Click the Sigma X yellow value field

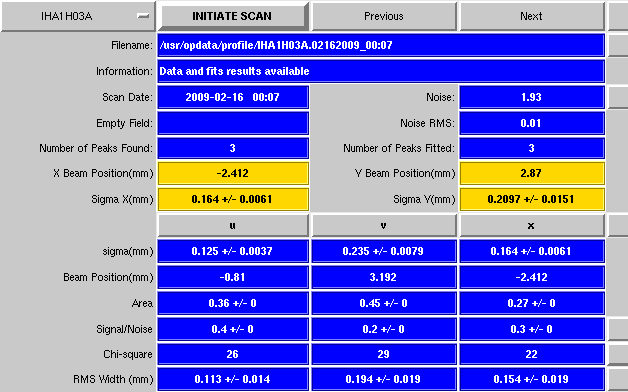pos(233,199)
